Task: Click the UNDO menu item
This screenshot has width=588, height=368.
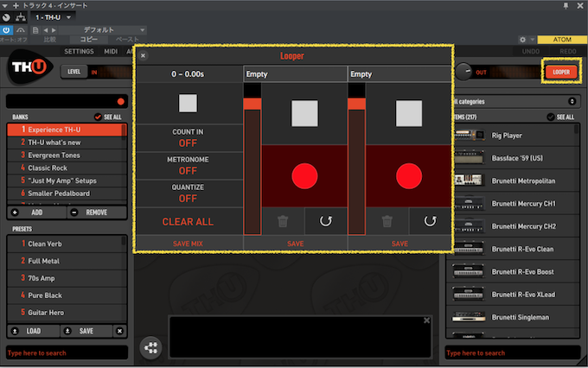Action: [531, 51]
